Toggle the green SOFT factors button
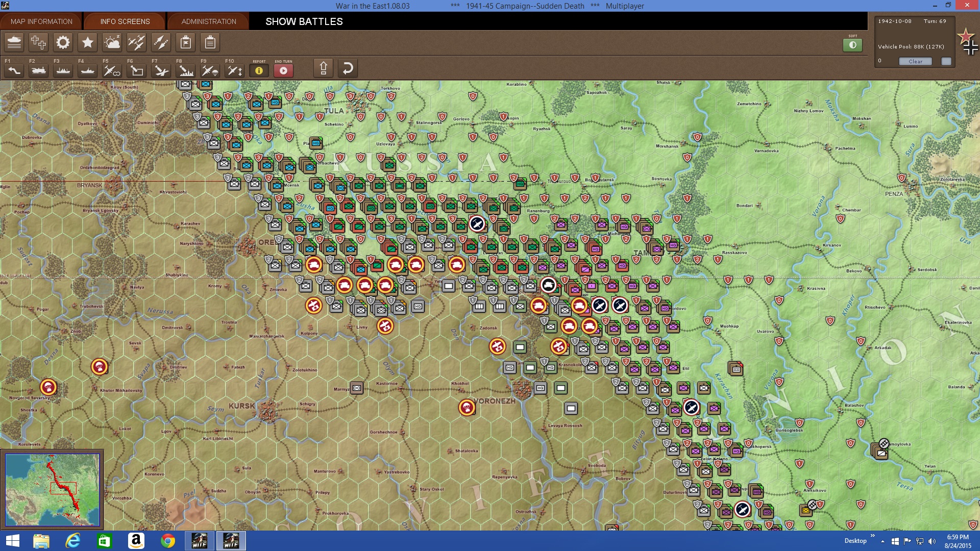Image resolution: width=980 pixels, height=551 pixels. (852, 45)
